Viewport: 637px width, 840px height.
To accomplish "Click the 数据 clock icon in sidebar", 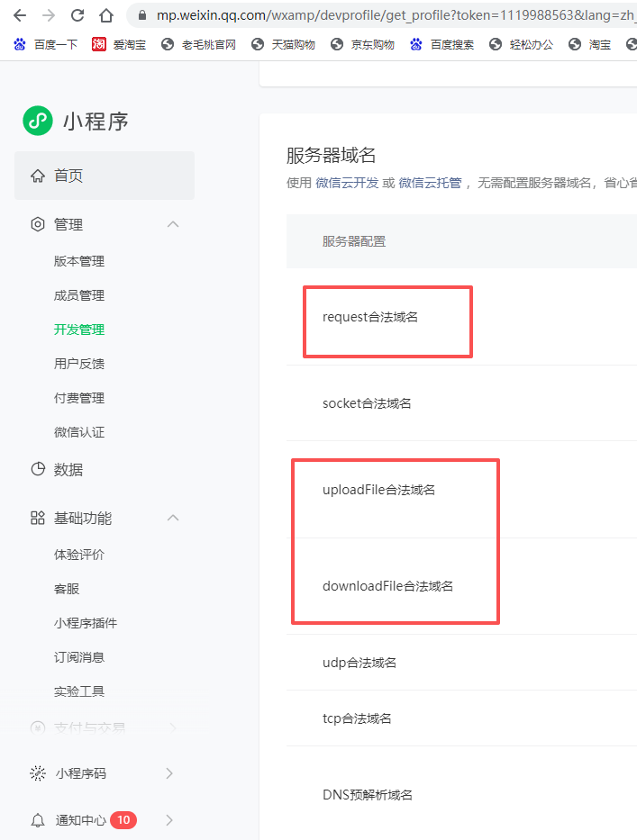I will pos(36,469).
